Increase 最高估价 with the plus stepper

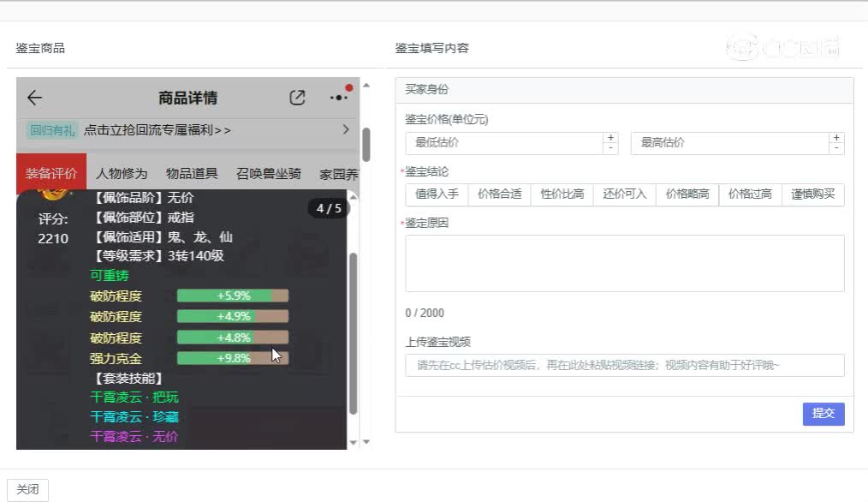(836, 138)
